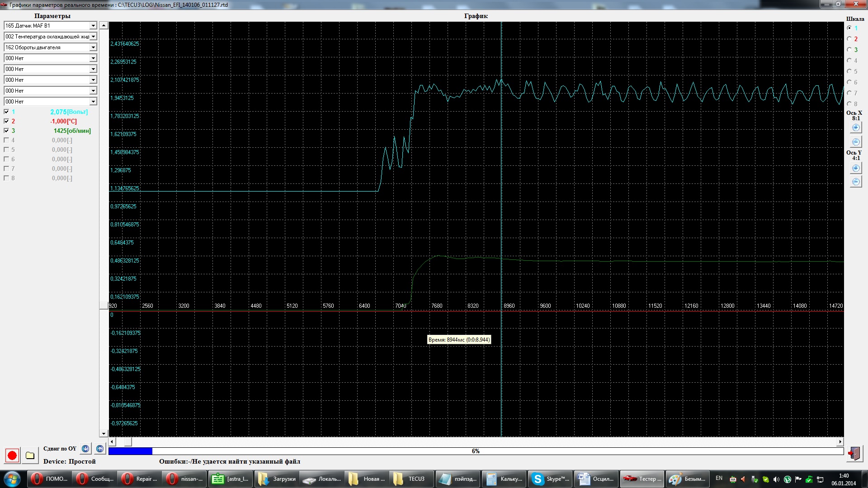Expand the '162 Обороты двигателя' dropdown
Screen dimensions: 868x488
93,47
